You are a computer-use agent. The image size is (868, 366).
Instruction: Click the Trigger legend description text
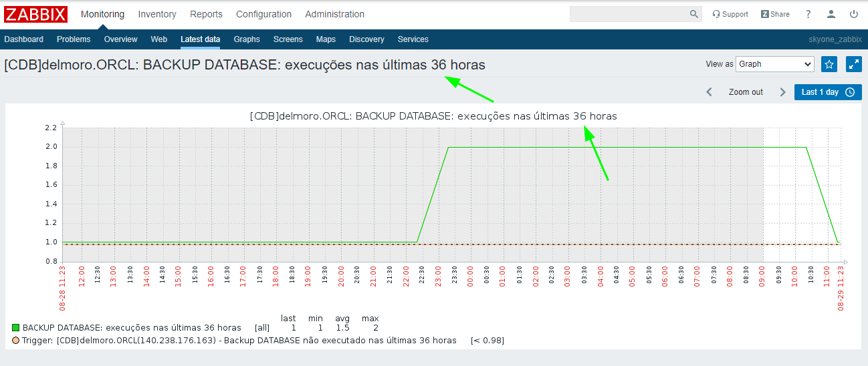(239, 341)
